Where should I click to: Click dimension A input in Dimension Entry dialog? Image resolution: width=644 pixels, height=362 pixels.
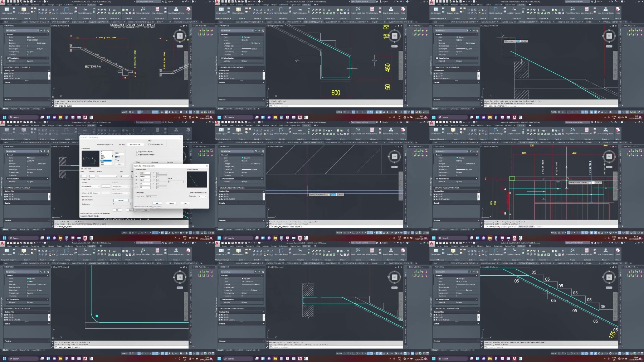(x=145, y=173)
